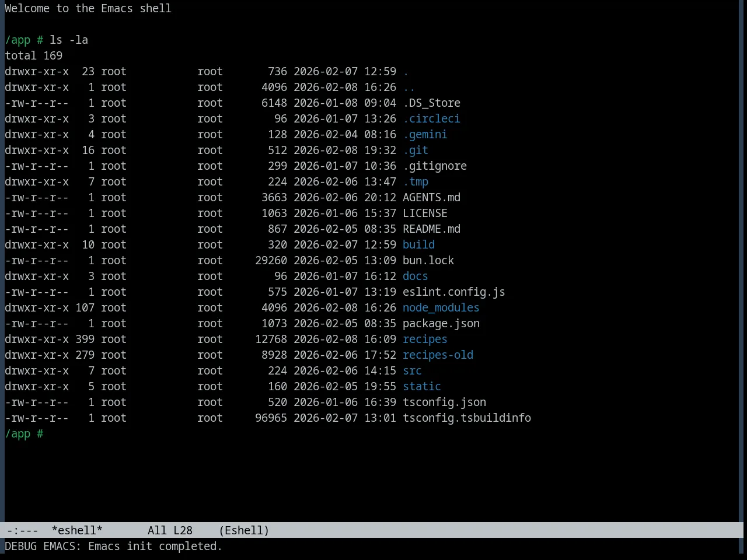Viewport: 747px width, 560px height.
Task: Click the 279 link count value
Action: tap(85, 355)
